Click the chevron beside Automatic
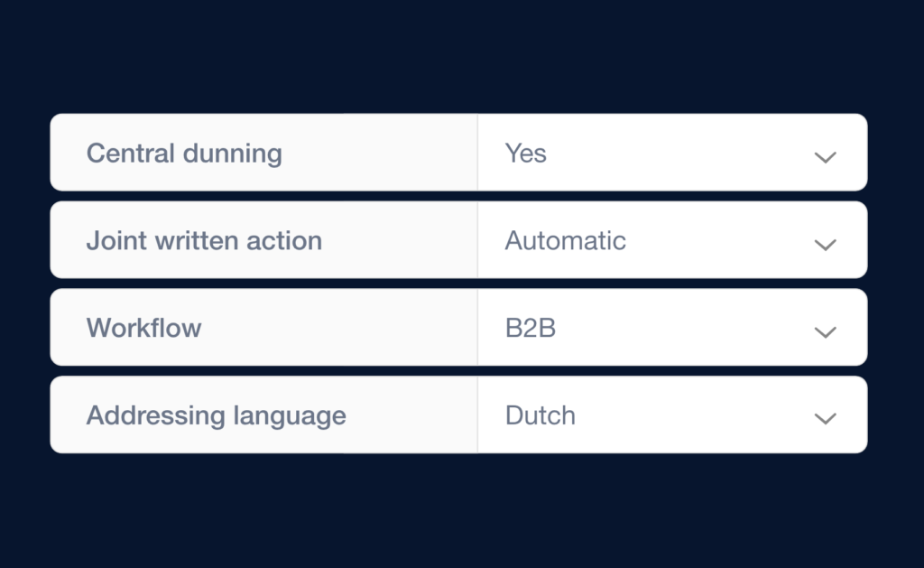924x568 pixels. tap(825, 245)
